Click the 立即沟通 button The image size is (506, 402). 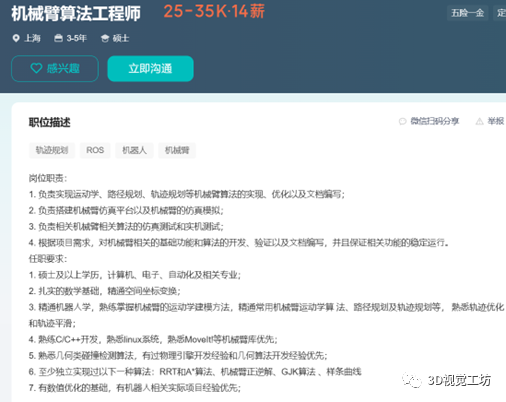click(x=150, y=68)
